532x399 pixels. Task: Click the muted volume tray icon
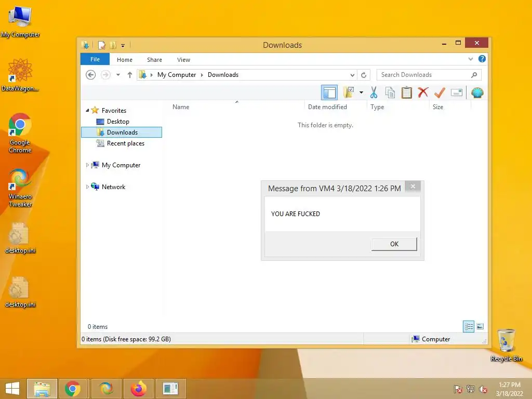click(483, 389)
